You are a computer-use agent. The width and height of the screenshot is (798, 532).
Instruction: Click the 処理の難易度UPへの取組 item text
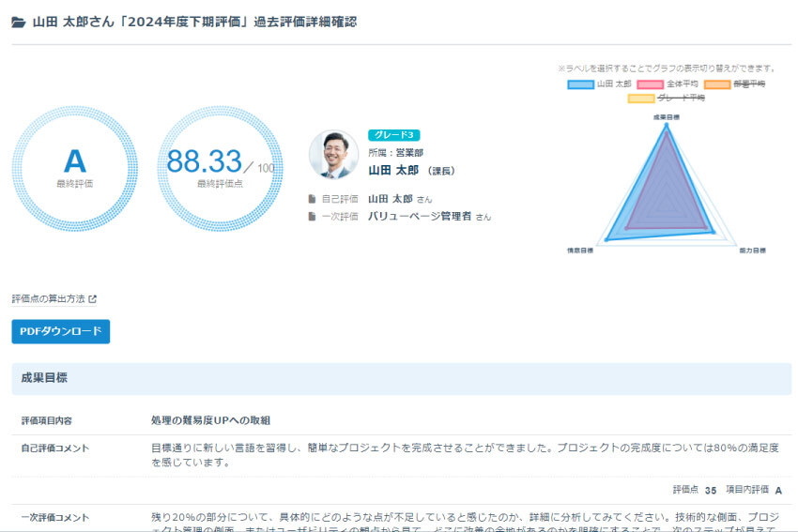[x=210, y=420]
